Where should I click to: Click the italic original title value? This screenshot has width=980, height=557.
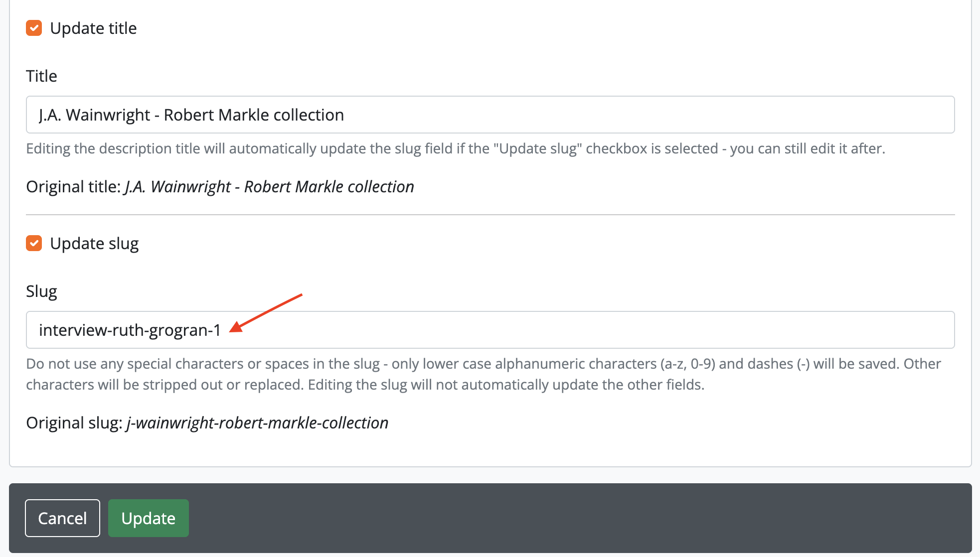pos(269,187)
